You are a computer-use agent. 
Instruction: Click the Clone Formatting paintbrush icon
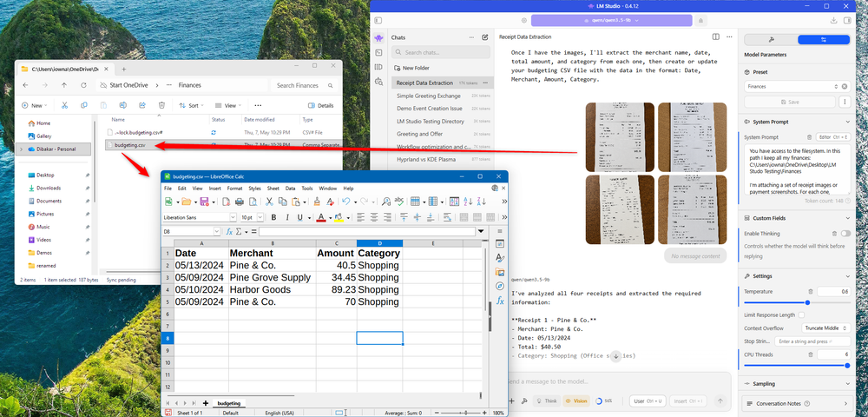(317, 202)
